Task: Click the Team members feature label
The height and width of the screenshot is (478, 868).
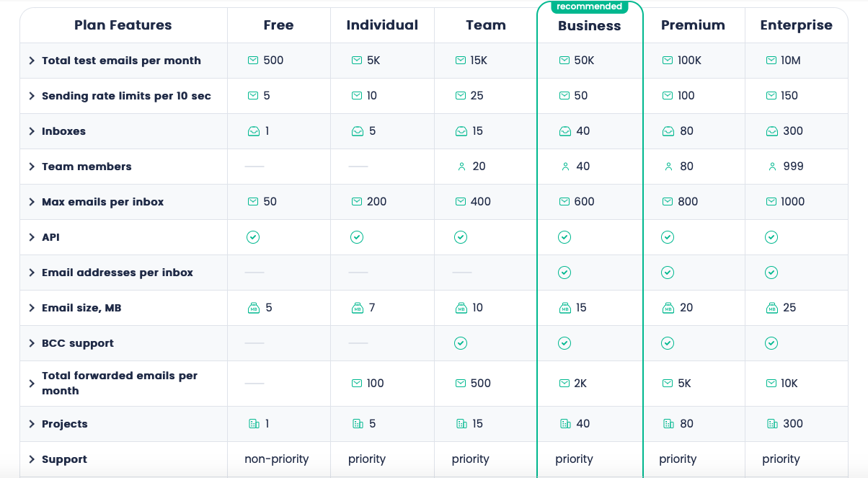Action: tap(87, 167)
